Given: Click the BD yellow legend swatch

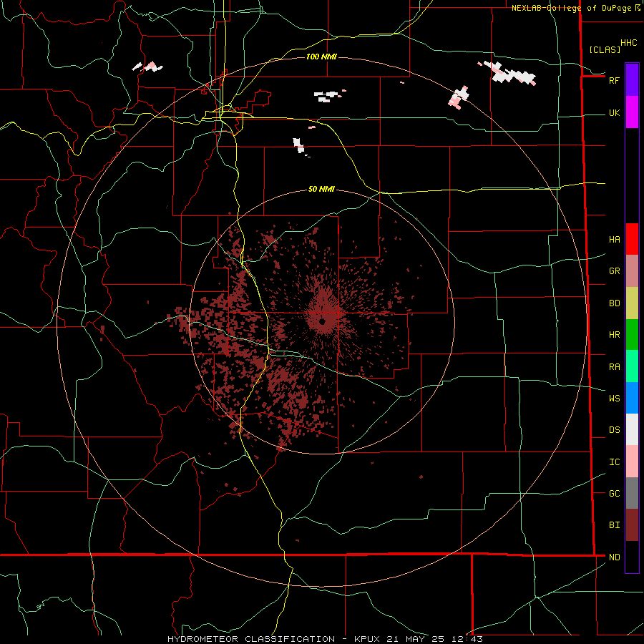Looking at the screenshot, I should pos(632,303).
